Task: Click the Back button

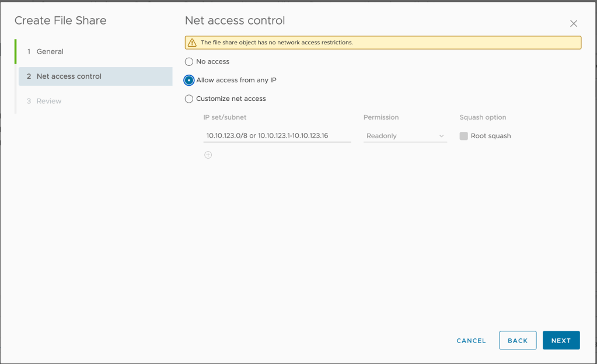Action: (x=518, y=341)
